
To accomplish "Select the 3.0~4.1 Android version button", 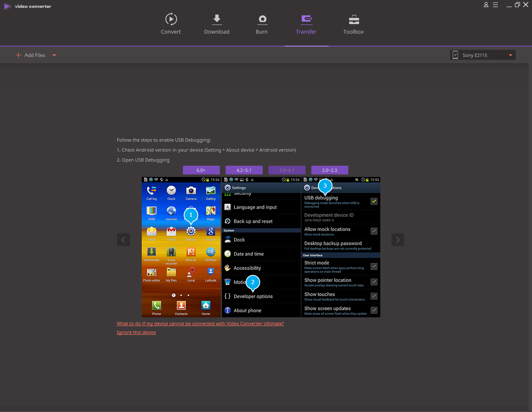I will coord(287,170).
